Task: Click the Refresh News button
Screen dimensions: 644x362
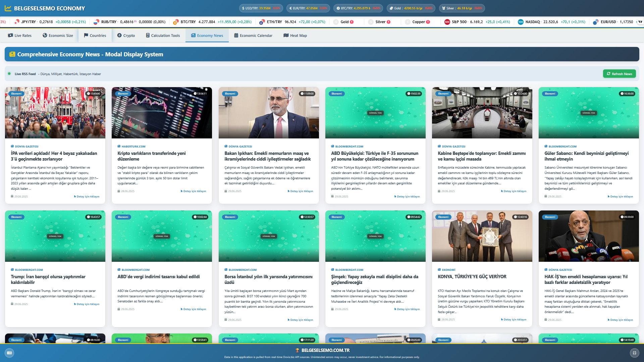Action: pos(619,74)
